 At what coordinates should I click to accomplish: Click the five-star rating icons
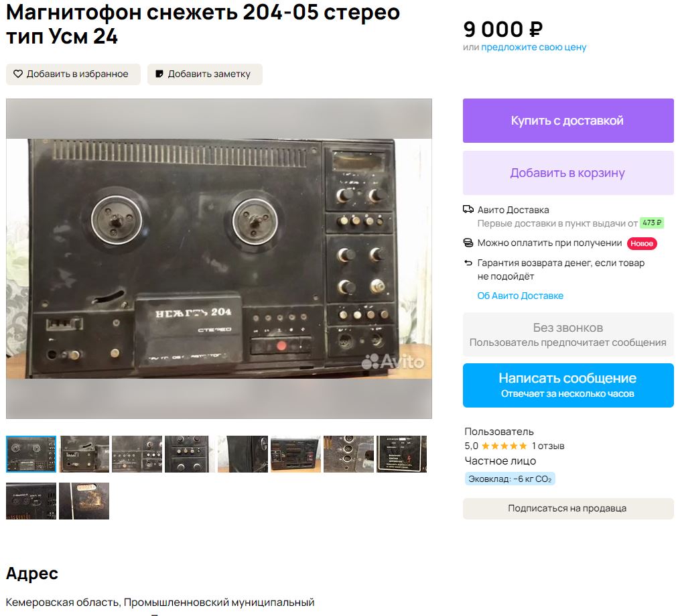click(504, 446)
